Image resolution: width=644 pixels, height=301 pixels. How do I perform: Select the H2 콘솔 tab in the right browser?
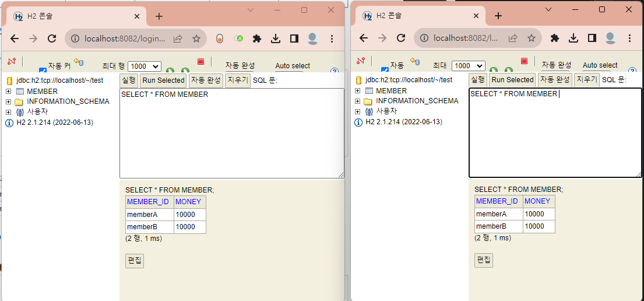421,16
